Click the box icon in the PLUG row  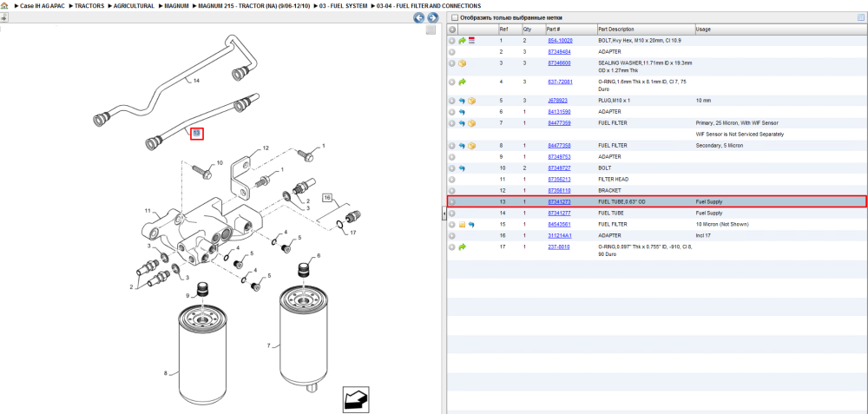click(471, 101)
